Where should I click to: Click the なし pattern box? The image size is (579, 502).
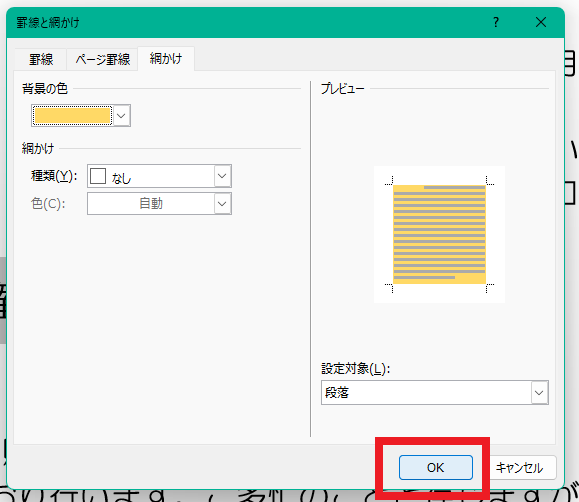coord(151,176)
